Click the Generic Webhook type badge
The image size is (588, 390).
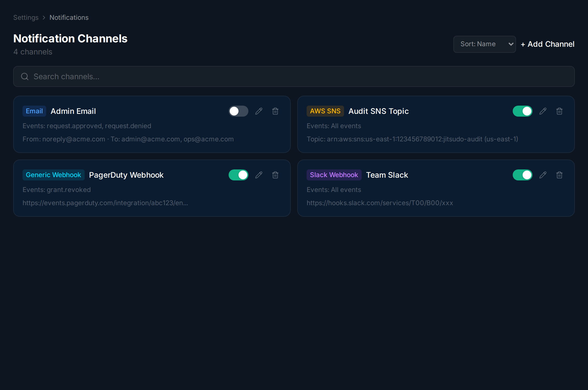tap(53, 175)
